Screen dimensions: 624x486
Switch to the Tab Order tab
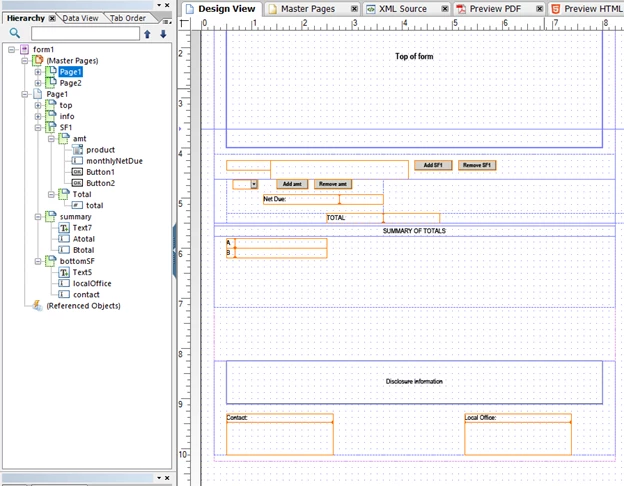click(128, 18)
